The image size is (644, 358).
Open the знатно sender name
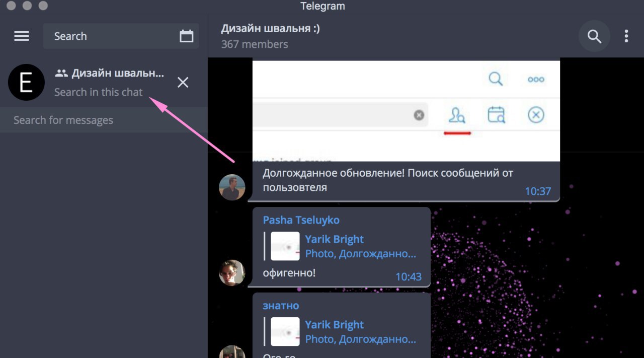[281, 306]
